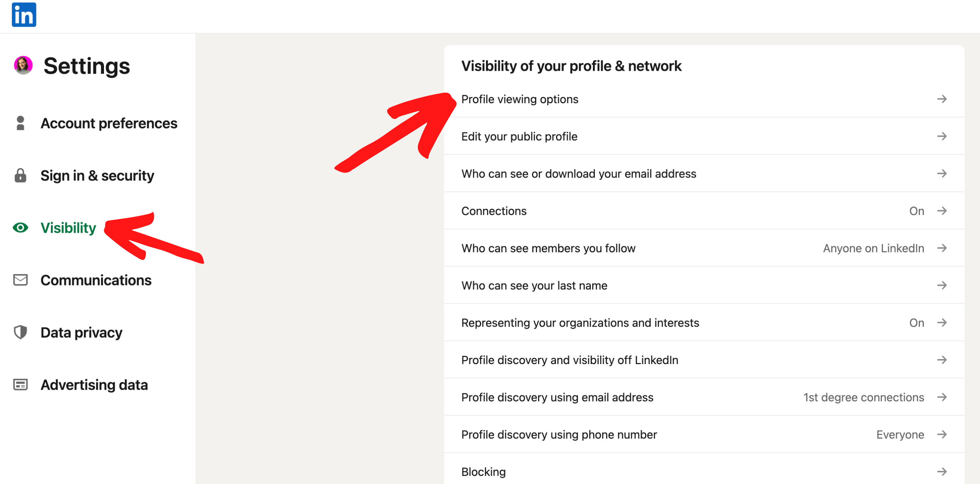Viewport: 980px width, 484px height.
Task: Expand the Profile viewing options arrow
Action: 942,99
